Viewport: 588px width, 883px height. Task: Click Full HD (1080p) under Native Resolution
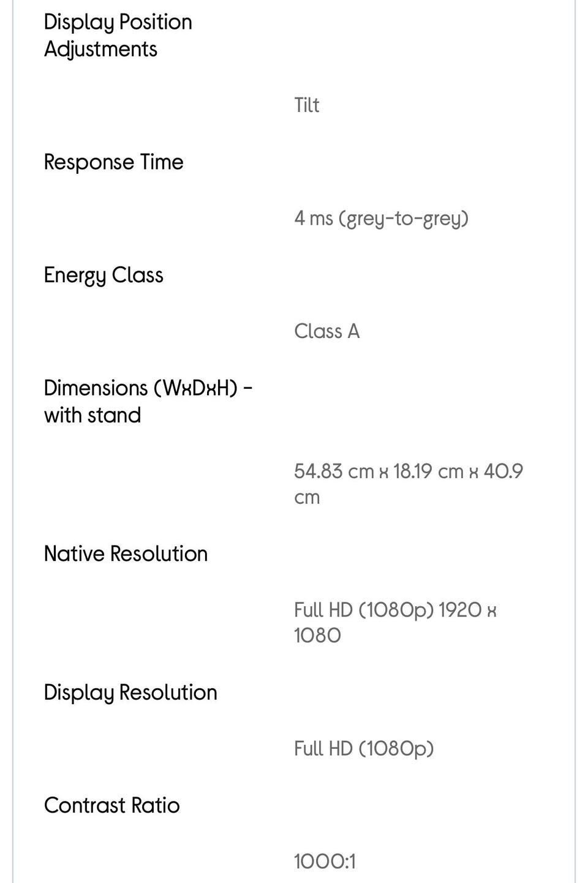(364, 610)
